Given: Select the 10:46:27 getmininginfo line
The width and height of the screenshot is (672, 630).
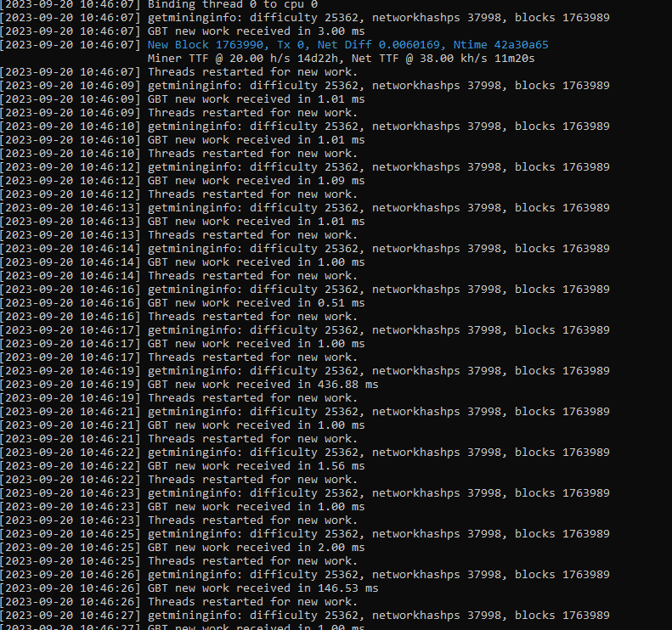Looking at the screenshot, I should click(305, 616).
